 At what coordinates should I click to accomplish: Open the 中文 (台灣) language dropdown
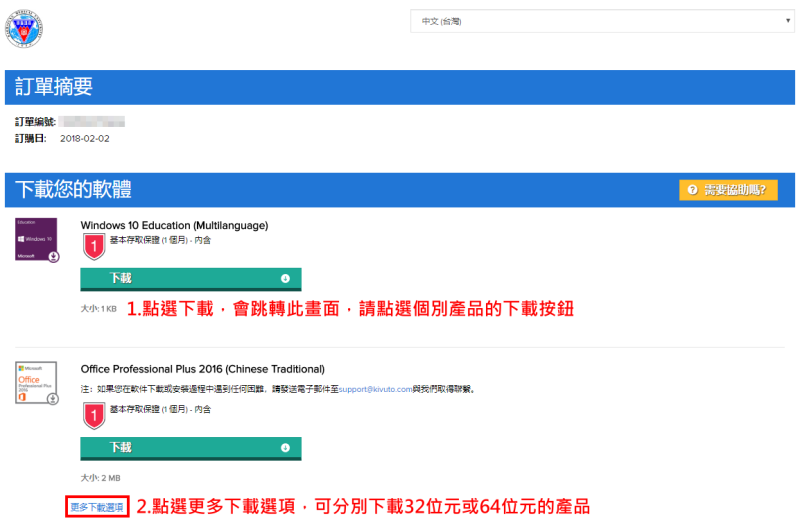click(602, 21)
